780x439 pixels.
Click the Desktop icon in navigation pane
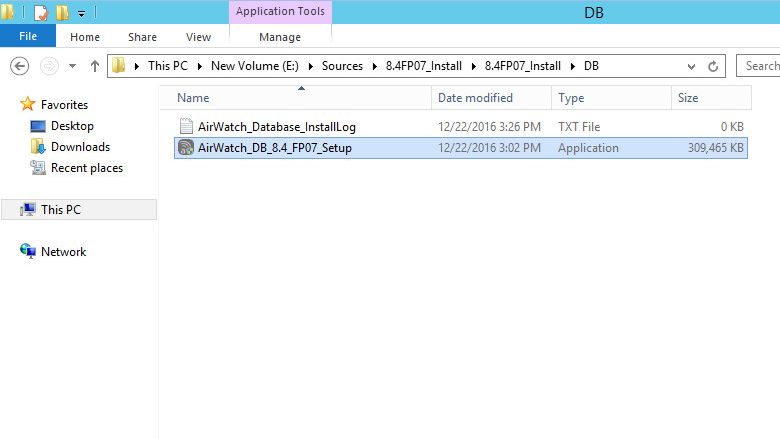click(x=38, y=126)
